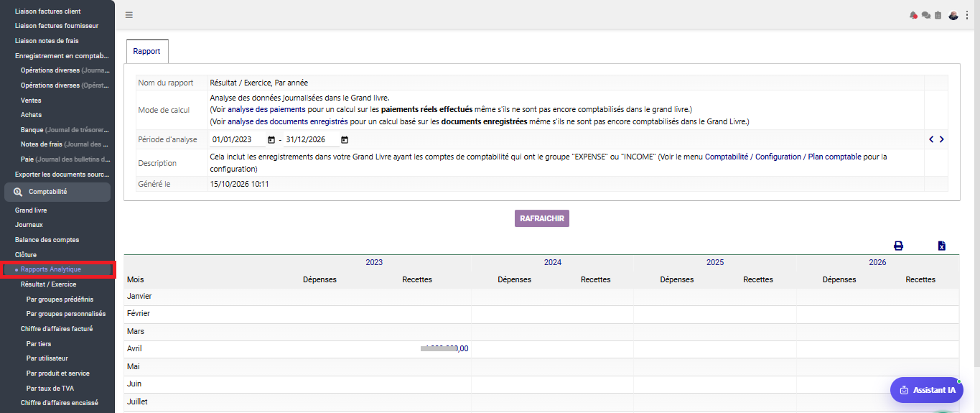Open the chat messages icon
980x413 pixels.
tap(926, 15)
